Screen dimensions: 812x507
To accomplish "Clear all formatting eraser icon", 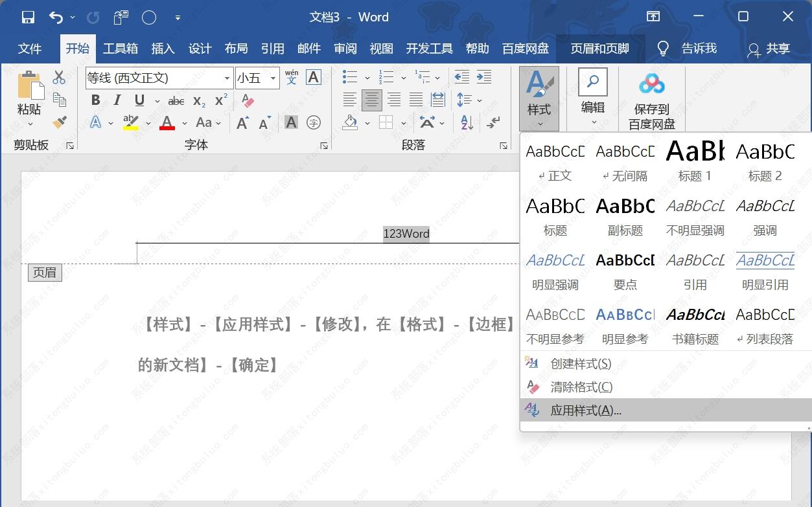I will (248, 100).
